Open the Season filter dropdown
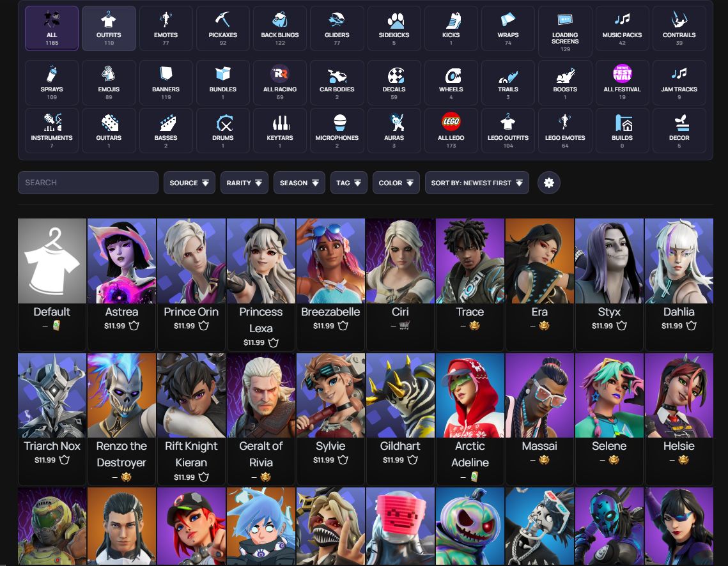 pos(299,183)
